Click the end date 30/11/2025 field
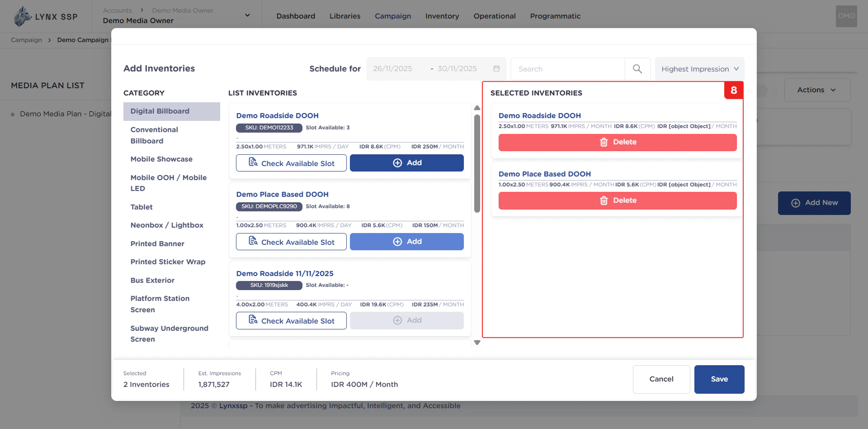The height and width of the screenshot is (429, 868). coord(457,69)
